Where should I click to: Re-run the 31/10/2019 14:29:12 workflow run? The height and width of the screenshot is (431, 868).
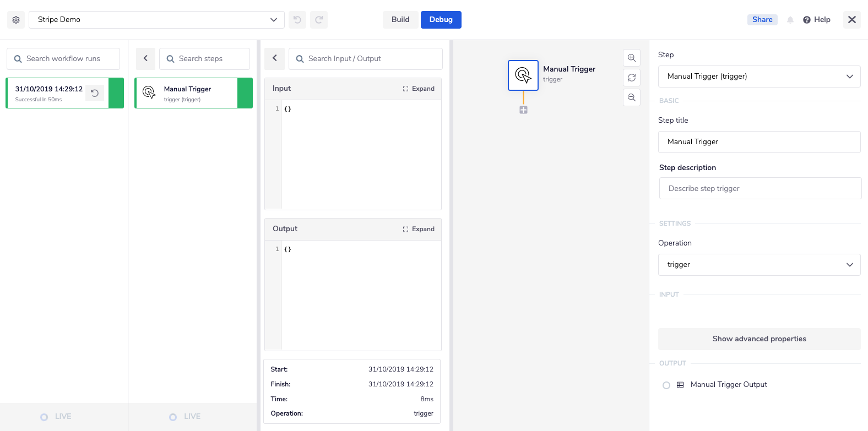coord(95,93)
